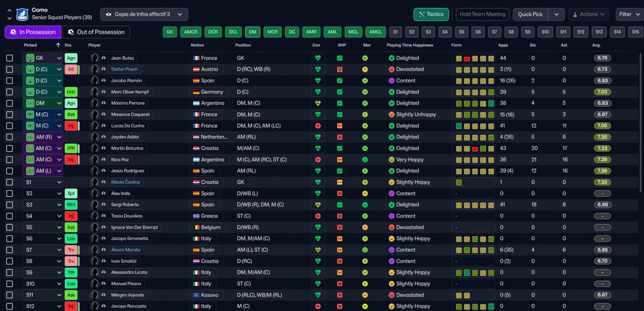Tick the checkbox for Máximo Perrone
Viewport: 644px width, 311px height.
click(x=10, y=103)
